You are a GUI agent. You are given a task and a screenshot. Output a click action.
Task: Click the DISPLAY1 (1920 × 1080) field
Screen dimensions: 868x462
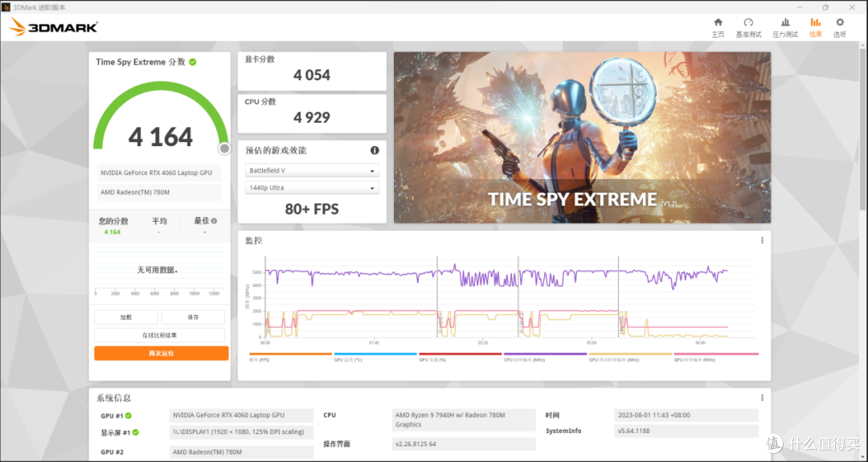[241, 432]
